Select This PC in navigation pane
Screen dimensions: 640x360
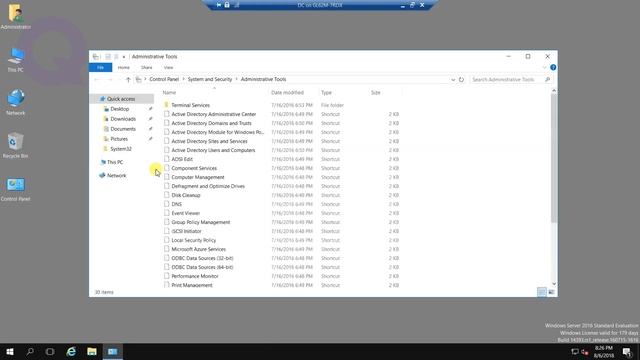coord(115,162)
